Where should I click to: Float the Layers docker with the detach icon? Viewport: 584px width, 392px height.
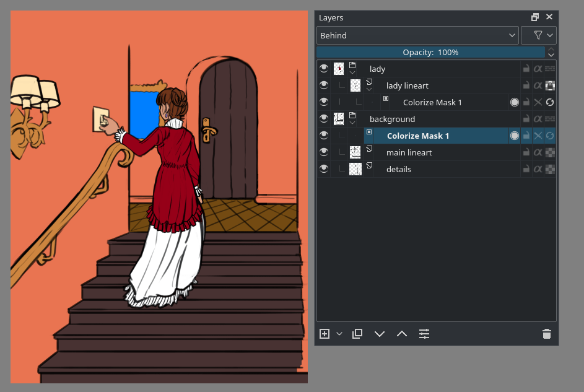pyautogui.click(x=534, y=17)
